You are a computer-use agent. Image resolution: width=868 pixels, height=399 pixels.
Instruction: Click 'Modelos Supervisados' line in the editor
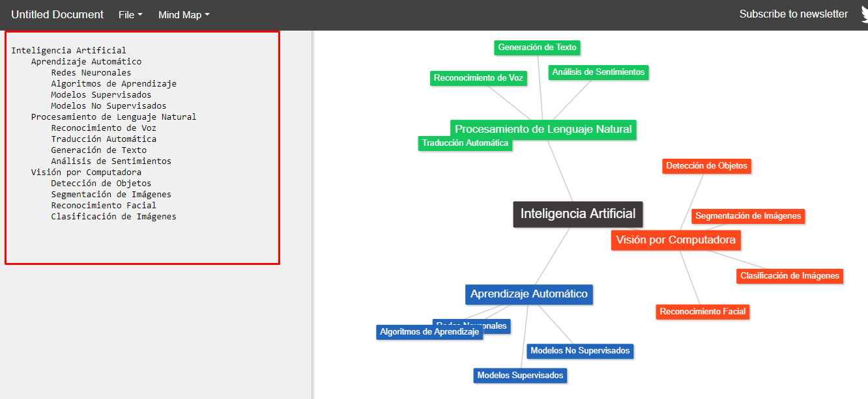pos(101,94)
